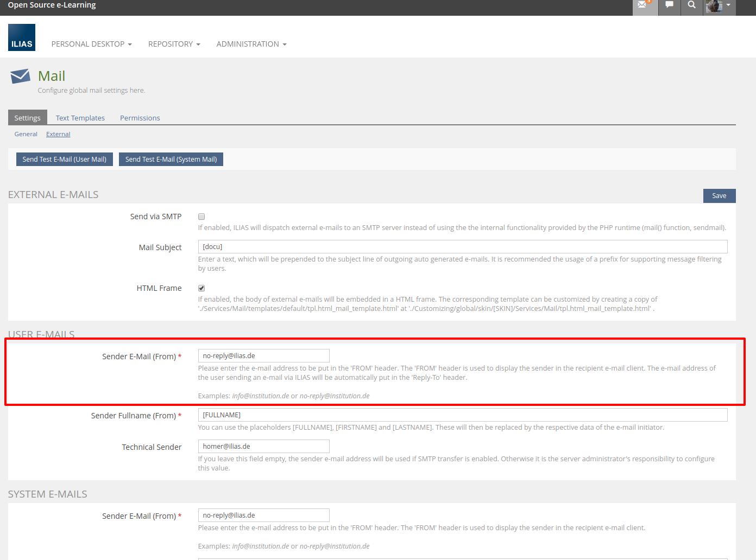Click the Mail envelope icon beside heading
The image size is (756, 560).
20,76
